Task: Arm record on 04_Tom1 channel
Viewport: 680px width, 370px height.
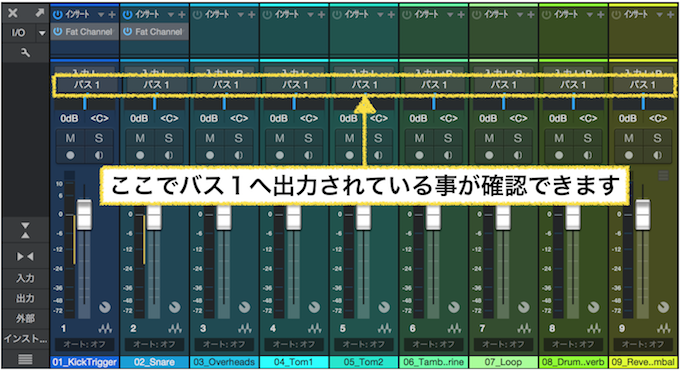Action: tap(280, 155)
